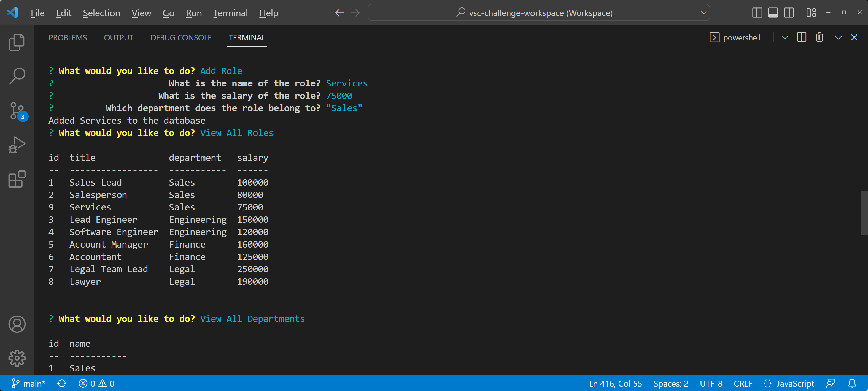This screenshot has height=391, width=868.
Task: Click the Accounts icon
Action: click(17, 324)
